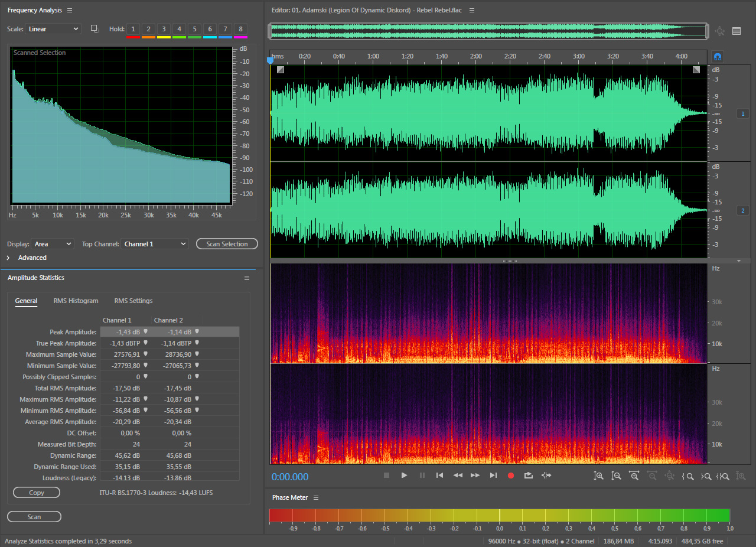Switch to the RMS Settings tab
The width and height of the screenshot is (756, 547).
133,301
